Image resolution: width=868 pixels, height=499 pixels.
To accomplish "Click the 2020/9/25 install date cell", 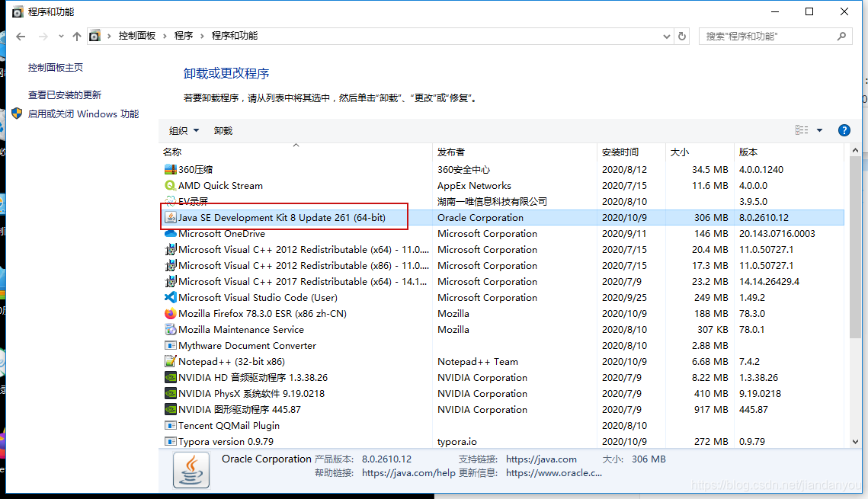I will [x=624, y=298].
